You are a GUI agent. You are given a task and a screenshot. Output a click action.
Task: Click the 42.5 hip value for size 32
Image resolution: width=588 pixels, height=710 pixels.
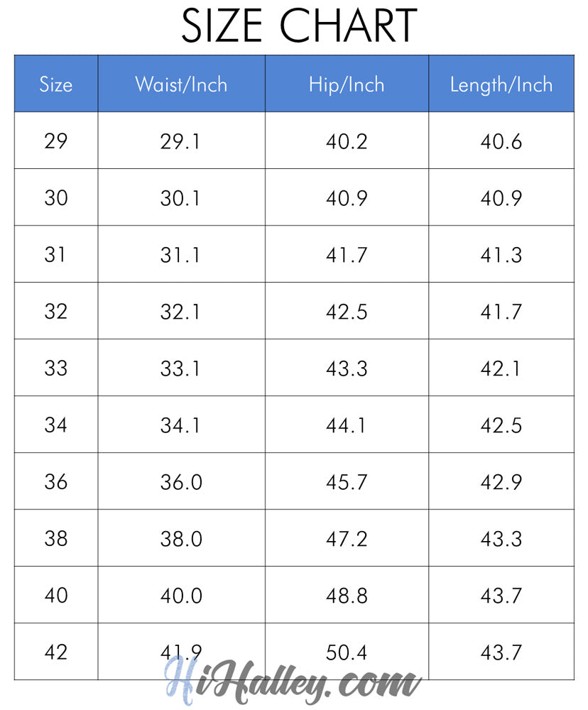[x=347, y=312]
